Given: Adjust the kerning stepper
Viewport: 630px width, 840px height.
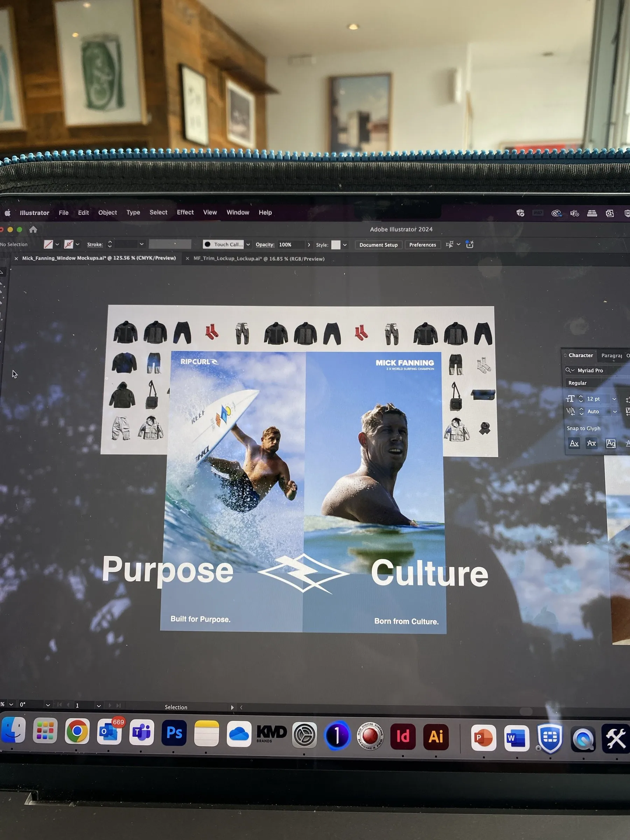Looking at the screenshot, I should click(x=581, y=411).
